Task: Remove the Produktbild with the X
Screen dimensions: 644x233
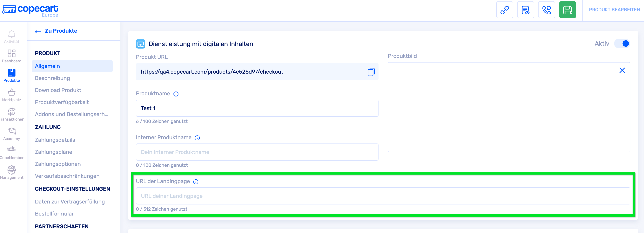Action: click(x=622, y=70)
